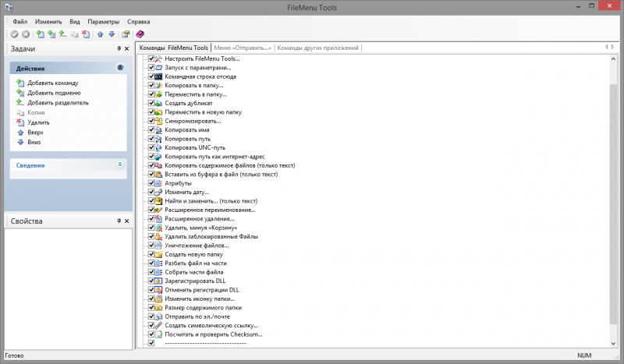
Task: Click the grey X cancel toolbar icon
Action: [x=26, y=34]
